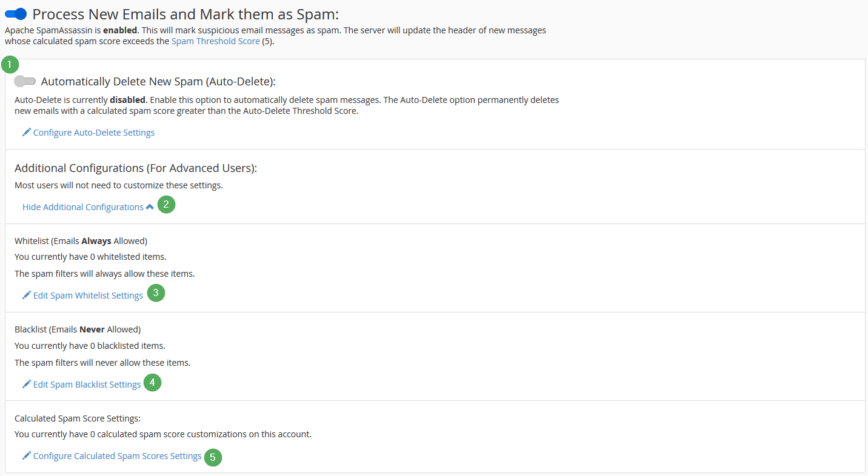Image resolution: width=868 pixels, height=476 pixels.
Task: Open Edit Spam Whitelist Settings
Action: [88, 296]
